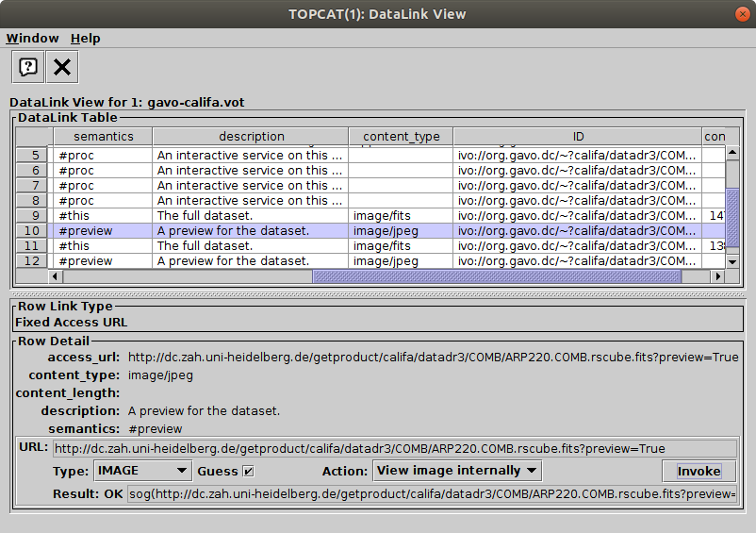Expand the Action dropdown for viewing image
The width and height of the screenshot is (756, 533).
456,471
